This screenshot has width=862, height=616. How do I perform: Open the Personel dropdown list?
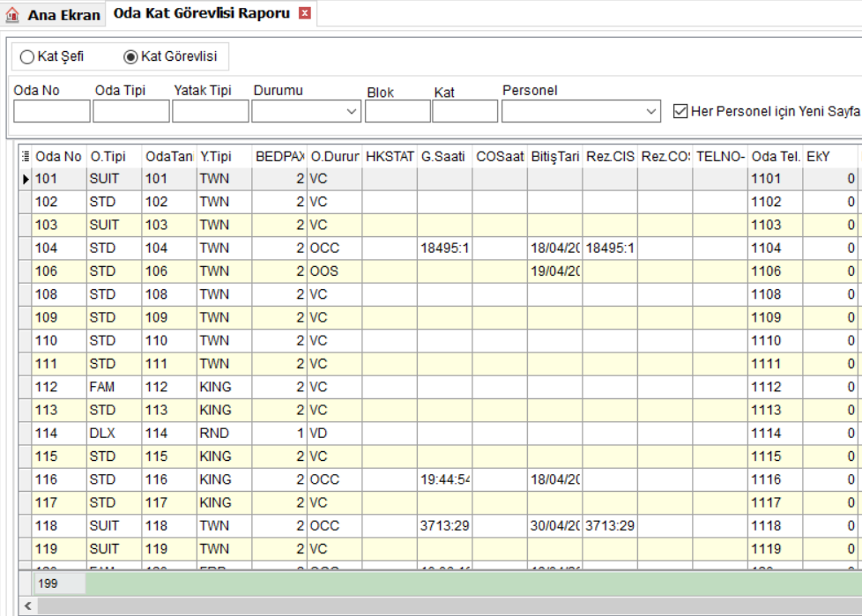pos(651,112)
